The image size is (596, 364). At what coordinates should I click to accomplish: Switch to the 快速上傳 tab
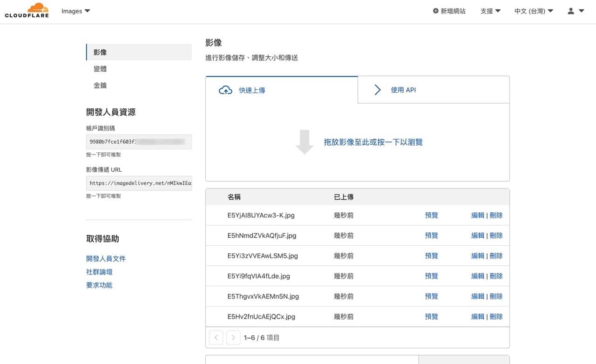pyautogui.click(x=281, y=90)
